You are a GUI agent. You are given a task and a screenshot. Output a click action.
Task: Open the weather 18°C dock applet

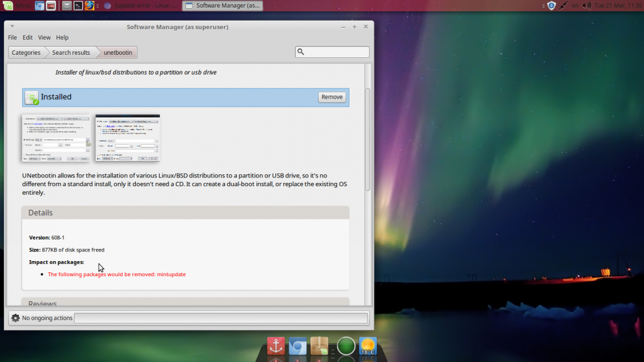pos(368,346)
